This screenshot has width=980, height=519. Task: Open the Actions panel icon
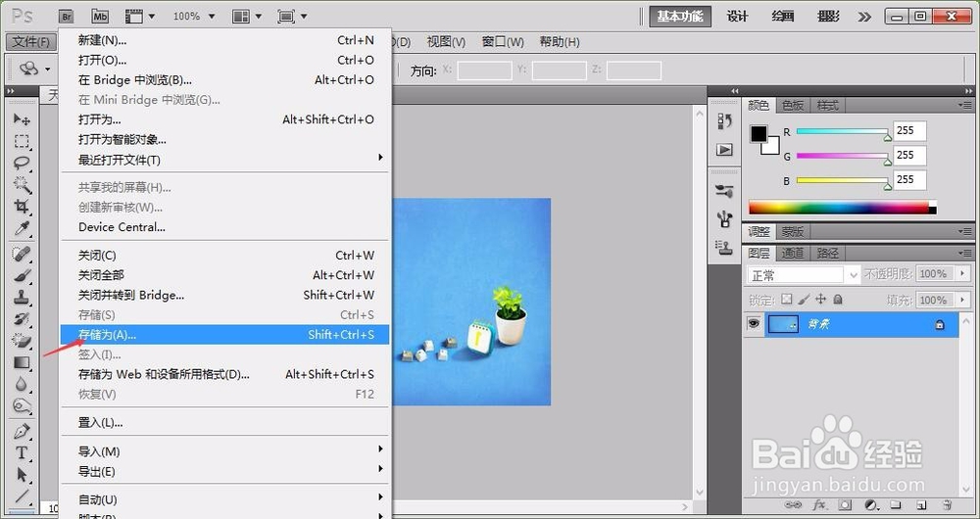tap(724, 150)
